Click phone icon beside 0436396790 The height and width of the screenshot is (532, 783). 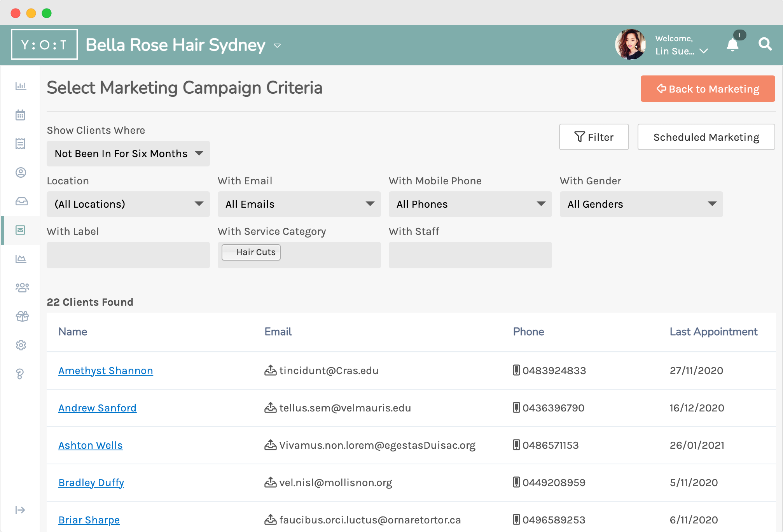tap(516, 407)
